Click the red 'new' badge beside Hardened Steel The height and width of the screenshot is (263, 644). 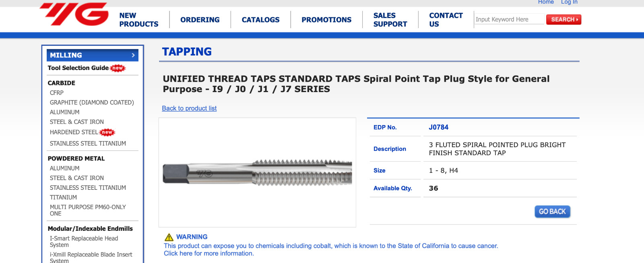pyautogui.click(x=107, y=132)
